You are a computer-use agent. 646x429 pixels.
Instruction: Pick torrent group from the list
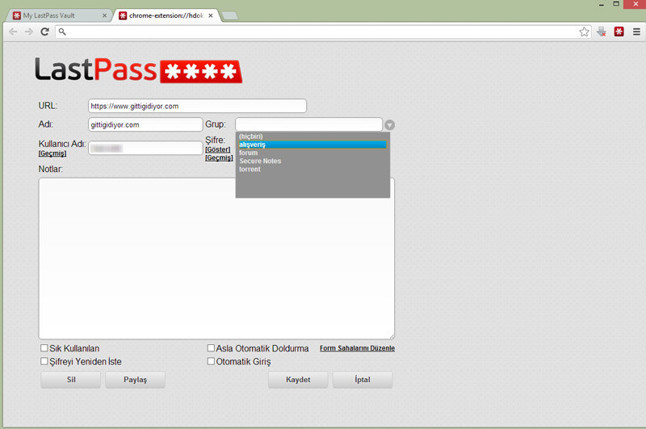click(x=250, y=169)
